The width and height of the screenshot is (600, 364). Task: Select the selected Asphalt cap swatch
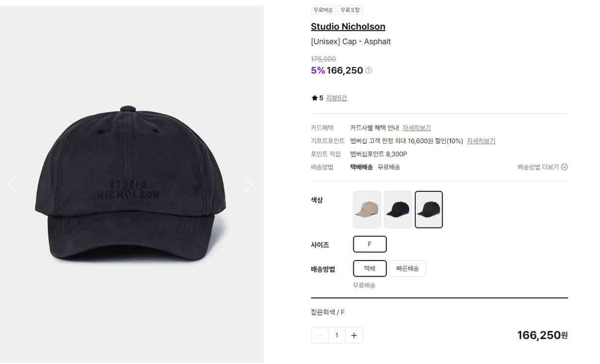tap(429, 210)
